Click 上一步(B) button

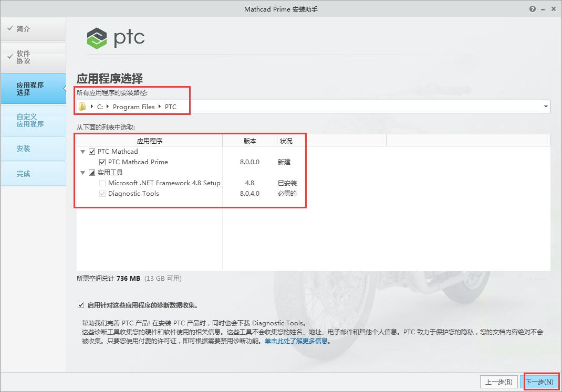(x=499, y=382)
